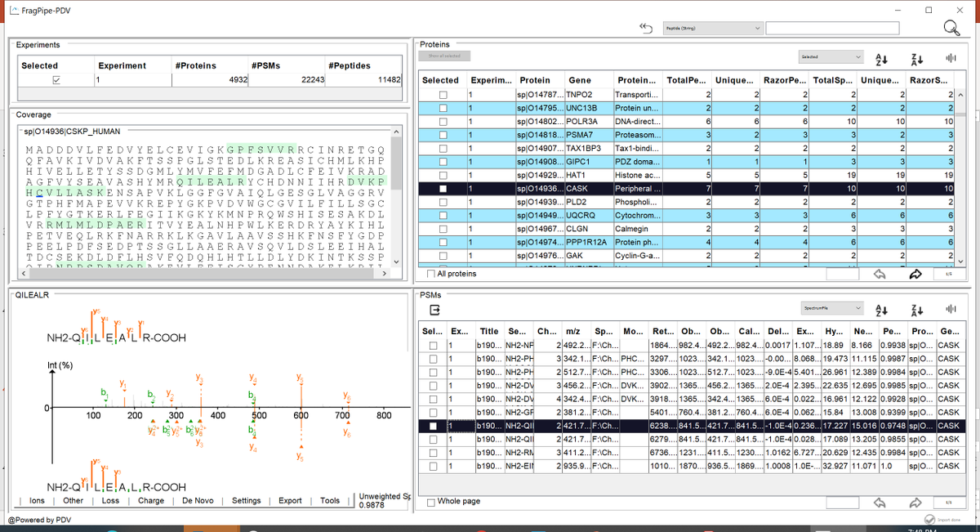Viewport: 980px width, 532px height.
Task: Click the coverage horizontal scrollbar
Action: (x=201, y=274)
